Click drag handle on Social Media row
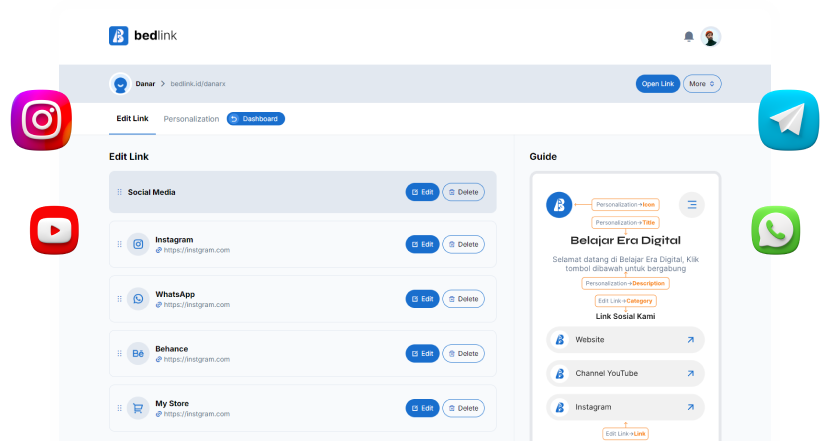Viewport: 830px width, 441px height. [120, 192]
